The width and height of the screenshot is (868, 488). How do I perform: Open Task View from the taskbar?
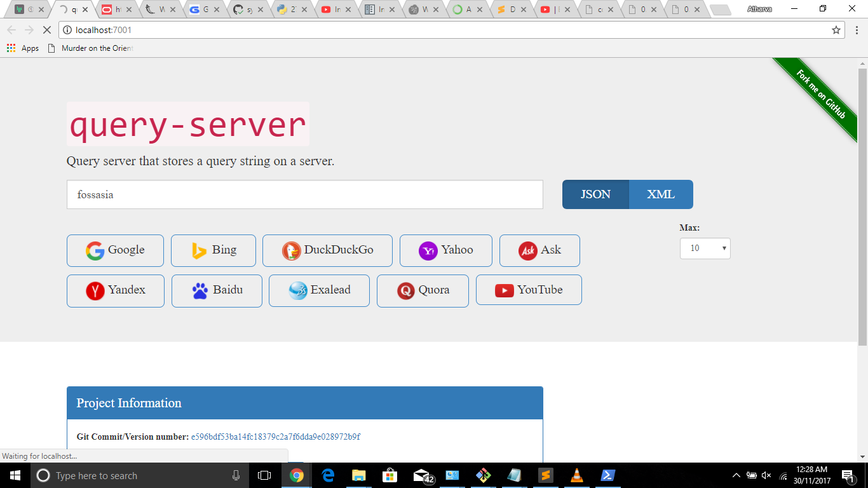pyautogui.click(x=264, y=475)
